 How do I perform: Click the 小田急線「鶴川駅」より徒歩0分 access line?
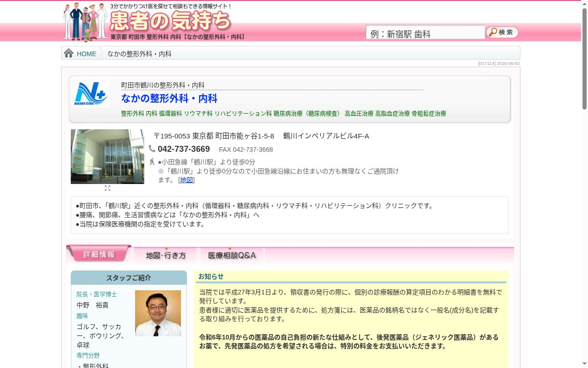[x=206, y=162]
